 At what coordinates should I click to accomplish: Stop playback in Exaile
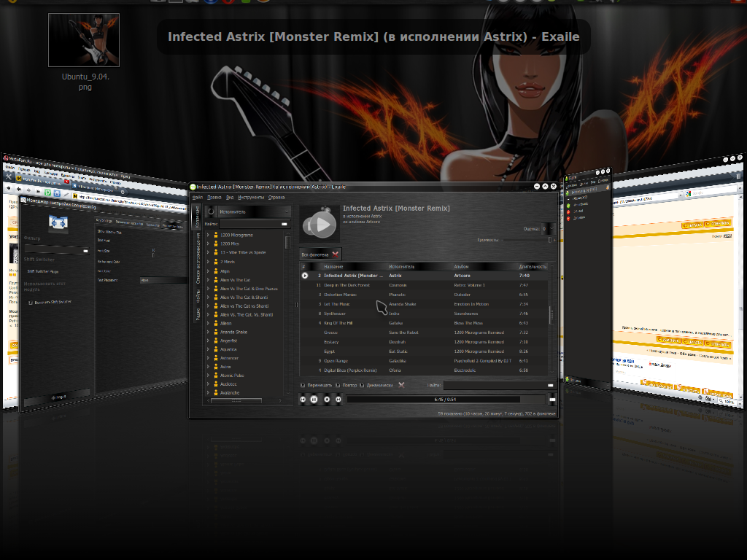tap(327, 400)
